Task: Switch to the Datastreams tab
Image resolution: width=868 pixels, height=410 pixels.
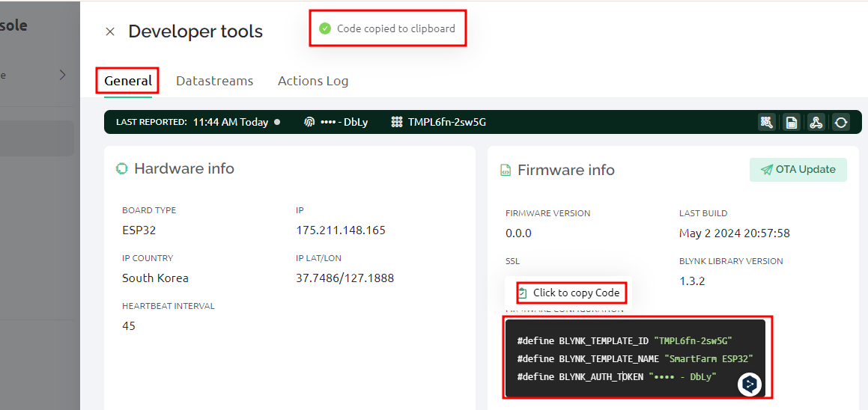Action: pyautogui.click(x=215, y=81)
